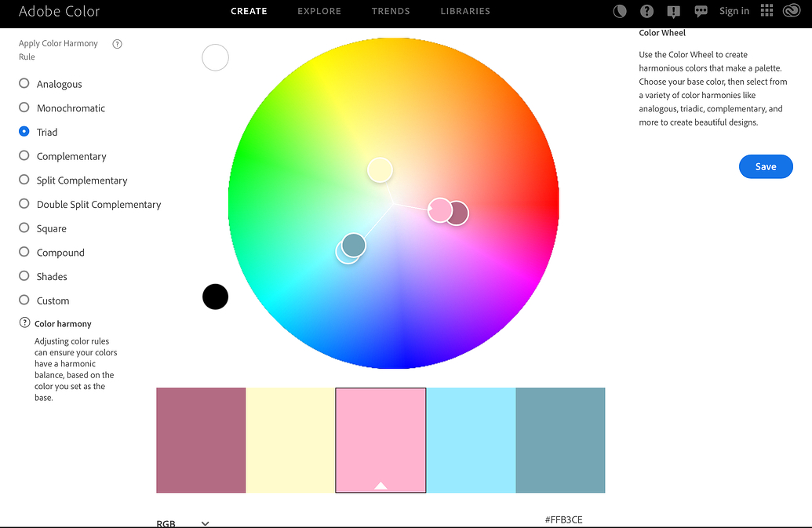Open the Help icon in the header
812x528 pixels.
pyautogui.click(x=646, y=11)
